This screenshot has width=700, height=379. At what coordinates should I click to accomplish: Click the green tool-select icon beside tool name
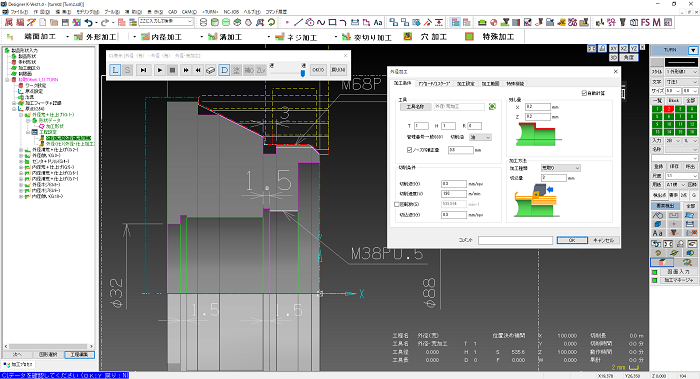[x=492, y=107]
